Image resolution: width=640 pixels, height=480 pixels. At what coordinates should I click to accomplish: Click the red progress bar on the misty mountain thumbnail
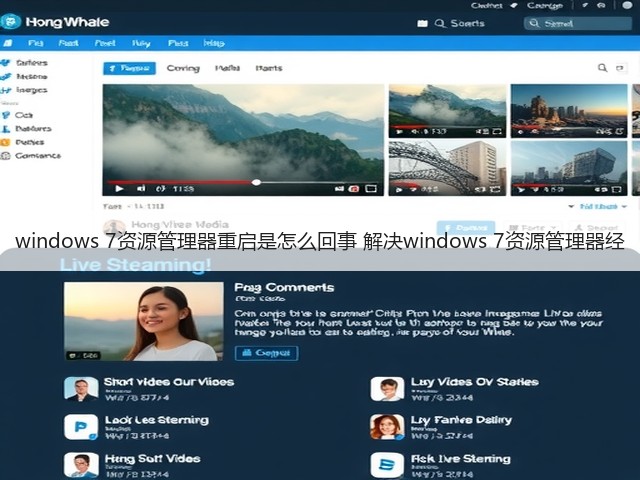(409, 127)
